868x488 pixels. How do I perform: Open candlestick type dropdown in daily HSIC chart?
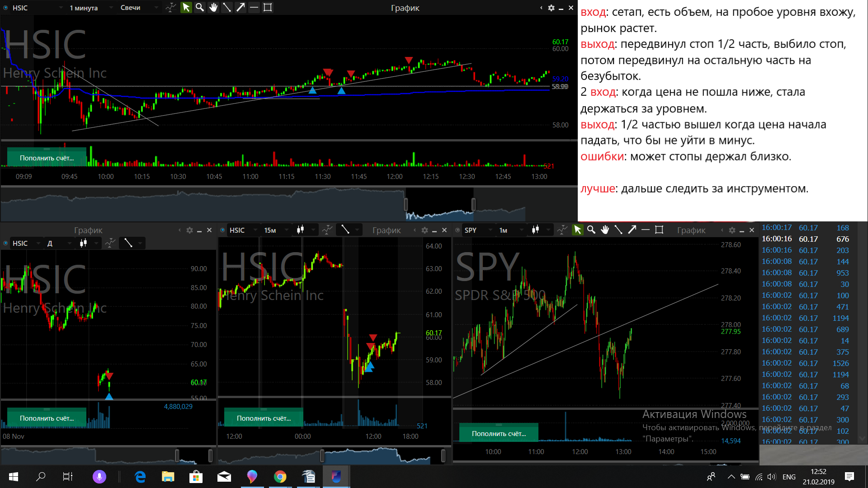88,243
